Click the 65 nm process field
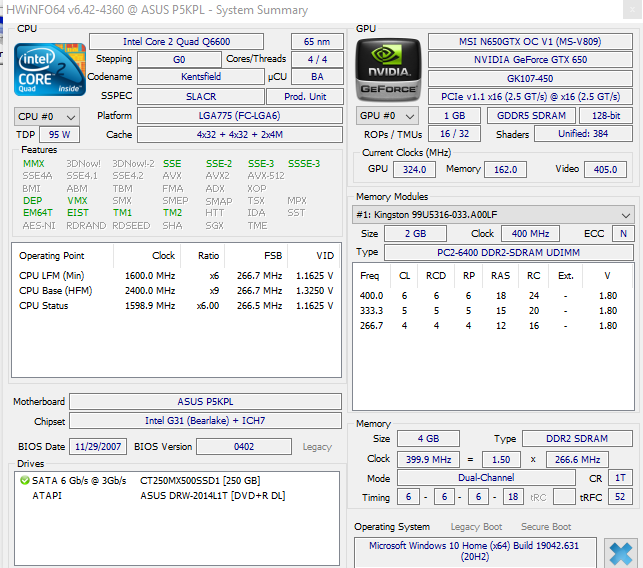 (317, 42)
